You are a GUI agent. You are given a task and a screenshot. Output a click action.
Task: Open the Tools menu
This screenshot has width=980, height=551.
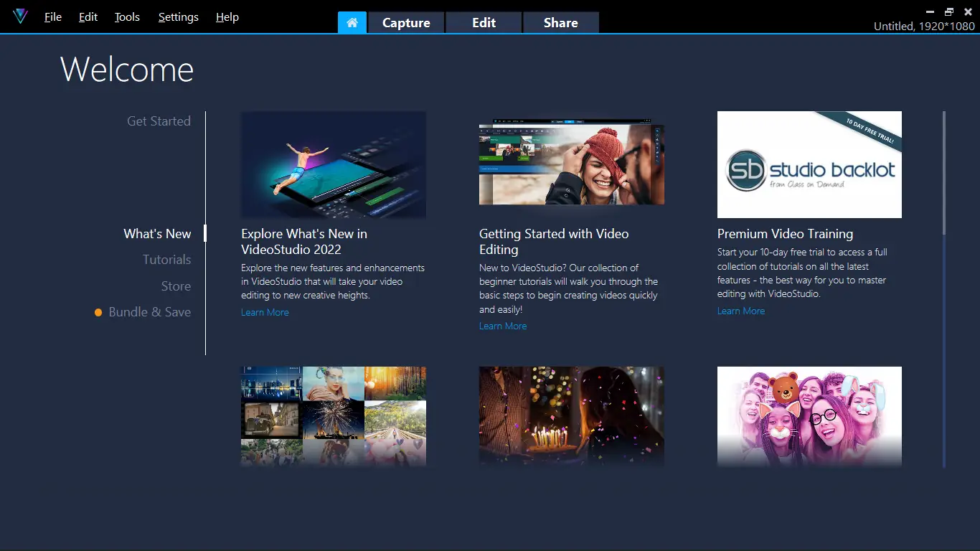click(x=127, y=17)
